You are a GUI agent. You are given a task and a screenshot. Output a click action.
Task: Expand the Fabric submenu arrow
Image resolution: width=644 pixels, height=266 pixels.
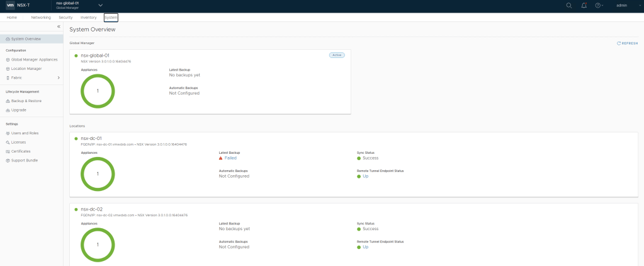pyautogui.click(x=59, y=78)
